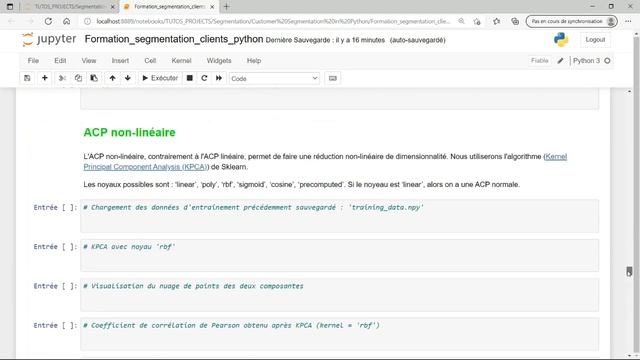The width and height of the screenshot is (640, 360).
Task: Restart the kernel with circular arrow icon
Action: pos(204,78)
